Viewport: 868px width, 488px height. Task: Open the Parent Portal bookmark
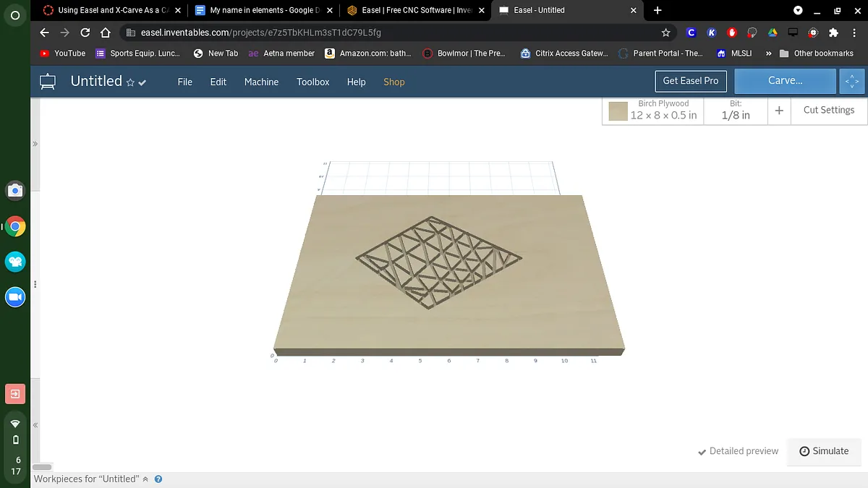pos(661,53)
